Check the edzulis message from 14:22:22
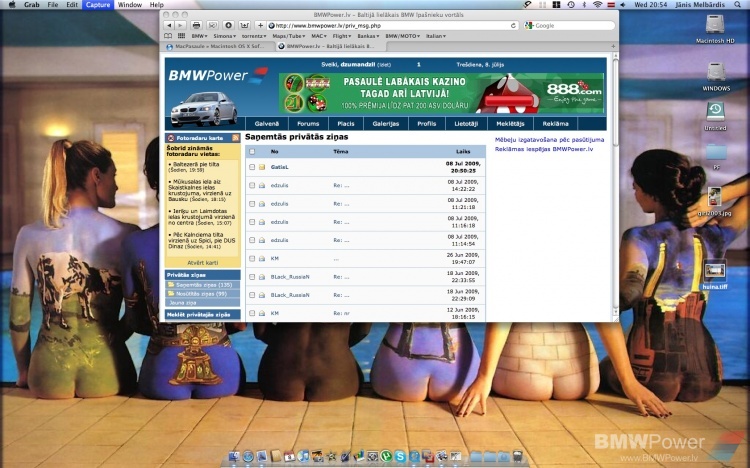The width and height of the screenshot is (750, 468). point(252,185)
